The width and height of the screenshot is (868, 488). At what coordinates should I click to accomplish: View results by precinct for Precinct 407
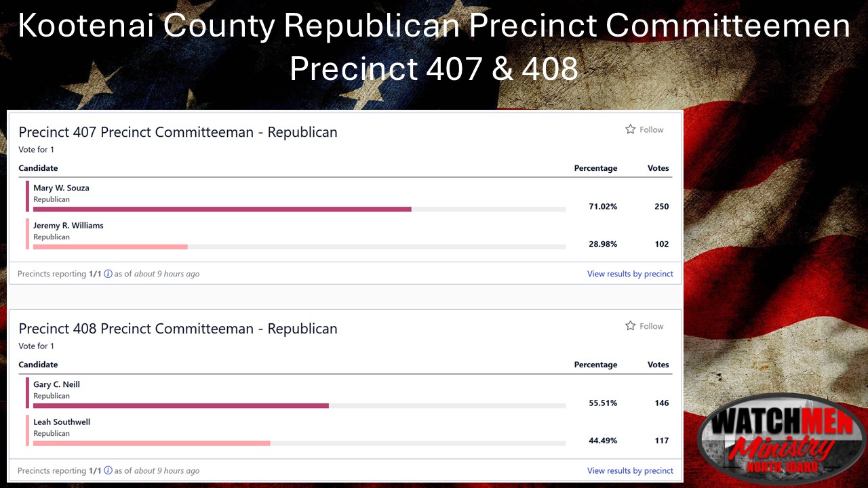(630, 274)
